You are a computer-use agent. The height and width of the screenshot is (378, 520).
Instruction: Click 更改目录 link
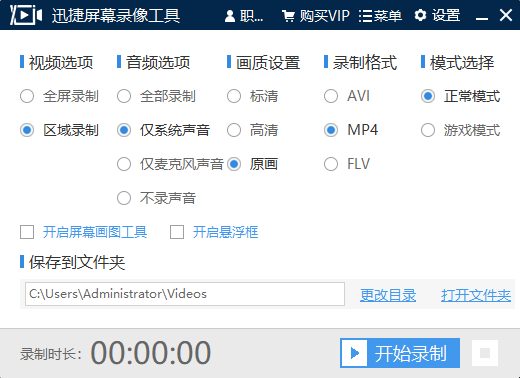pos(388,295)
